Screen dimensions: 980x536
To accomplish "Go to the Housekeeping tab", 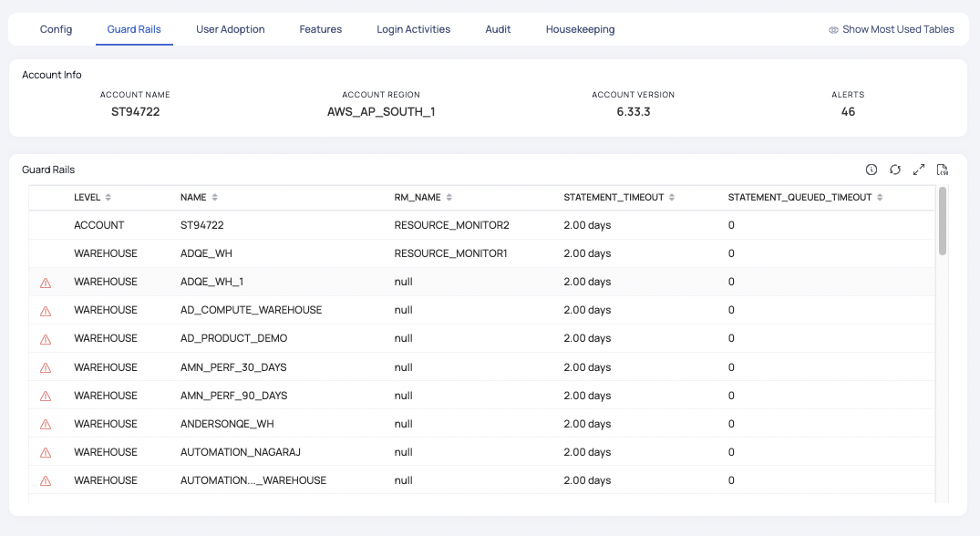I will [x=580, y=29].
